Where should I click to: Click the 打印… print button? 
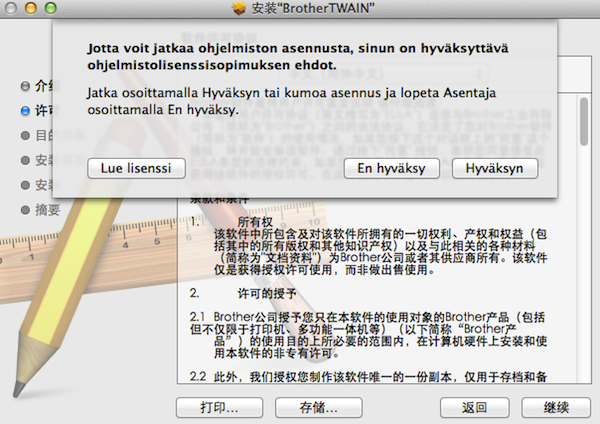tap(219, 408)
